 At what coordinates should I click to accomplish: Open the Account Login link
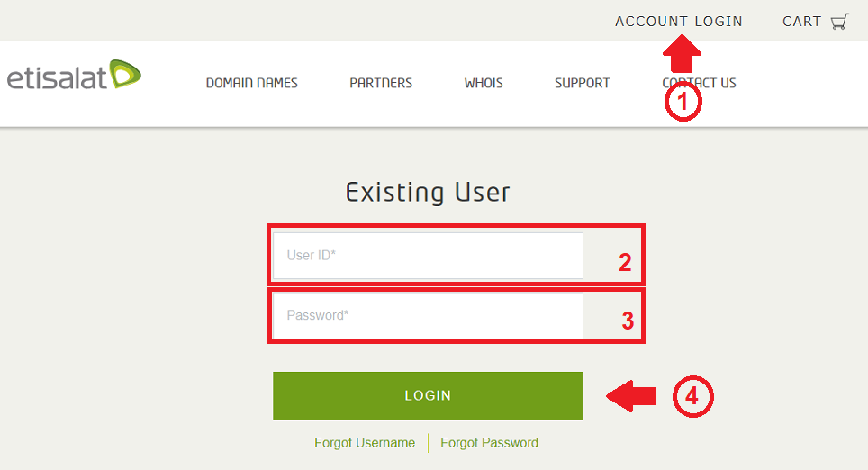click(679, 22)
